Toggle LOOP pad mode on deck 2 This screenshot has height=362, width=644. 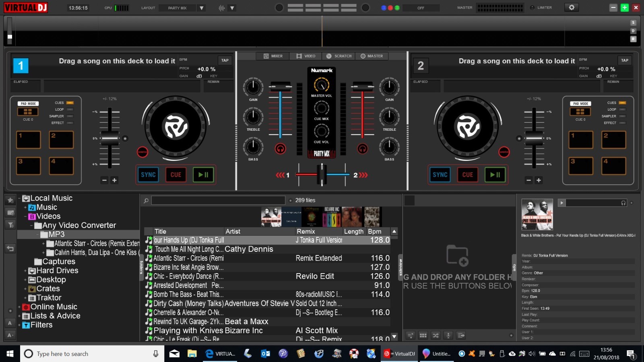point(622,109)
